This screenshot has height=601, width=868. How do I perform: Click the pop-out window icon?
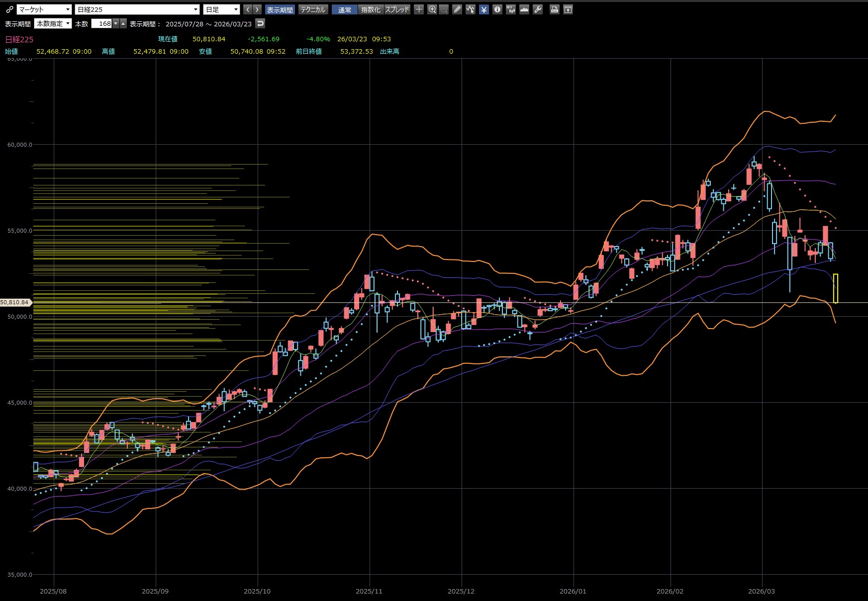pyautogui.click(x=568, y=9)
